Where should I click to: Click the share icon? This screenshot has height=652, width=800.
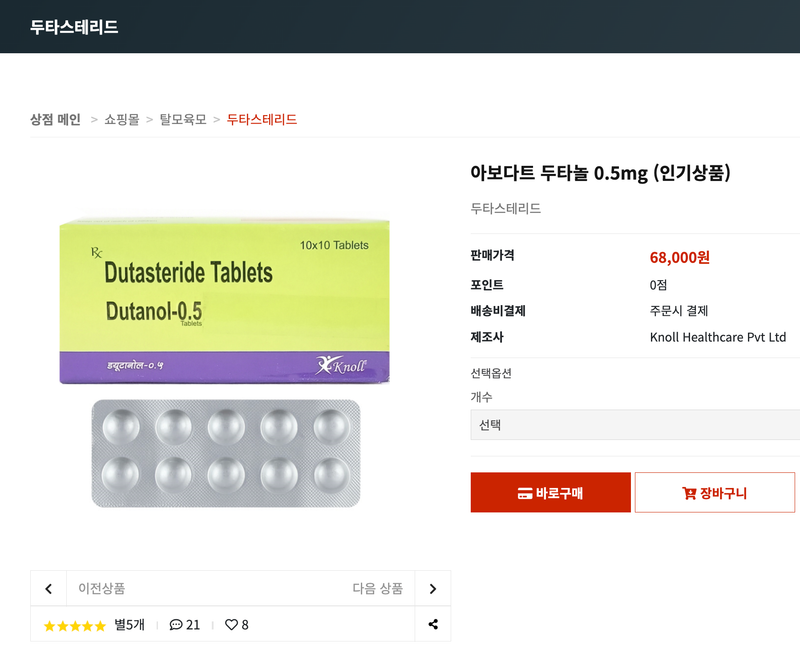pos(432,625)
